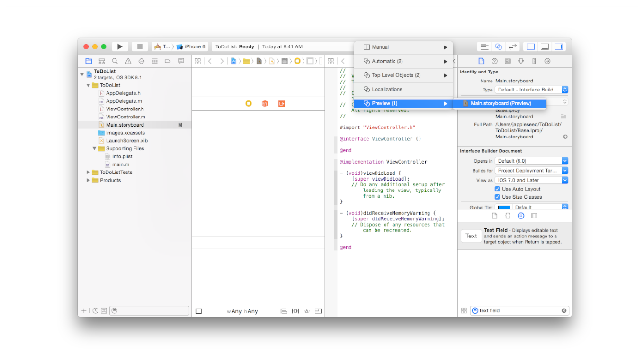Screen dimensions: 644x355
Task: Choose Main.storyboard (Preview) submenu item
Action: click(501, 103)
